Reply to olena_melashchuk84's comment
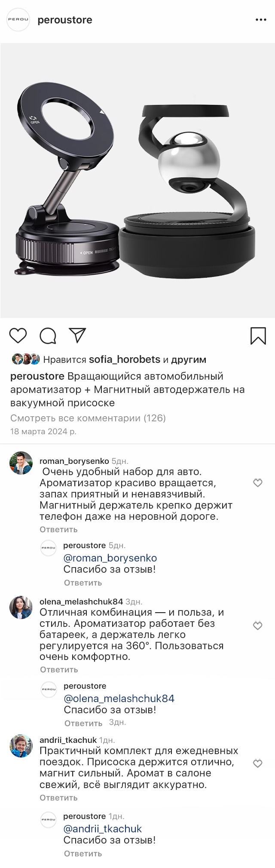 click(59, 669)
